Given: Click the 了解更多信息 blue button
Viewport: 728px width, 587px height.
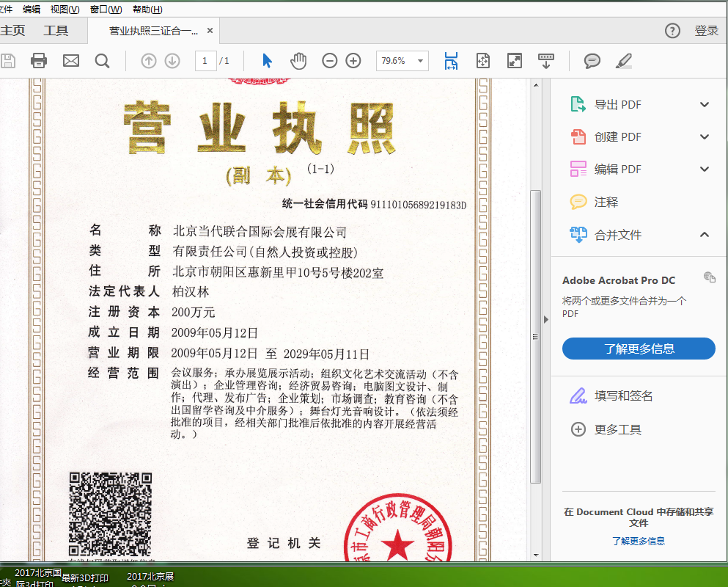Looking at the screenshot, I should point(639,349).
